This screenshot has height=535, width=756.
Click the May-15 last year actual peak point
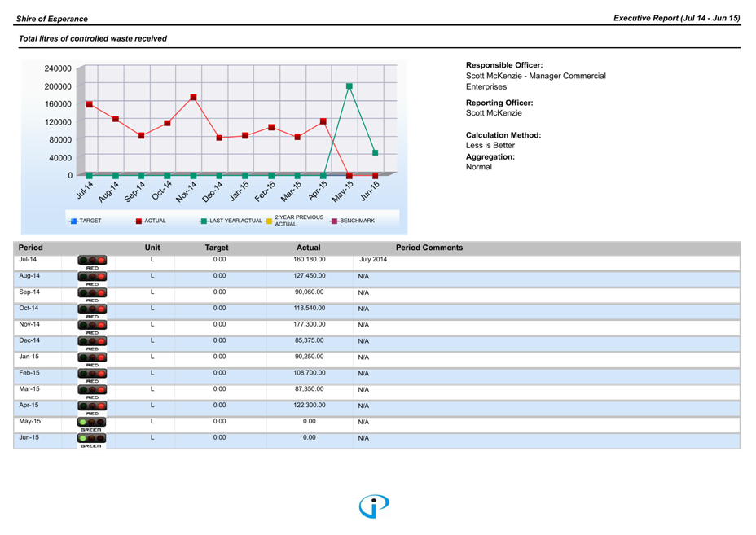pyautogui.click(x=349, y=86)
